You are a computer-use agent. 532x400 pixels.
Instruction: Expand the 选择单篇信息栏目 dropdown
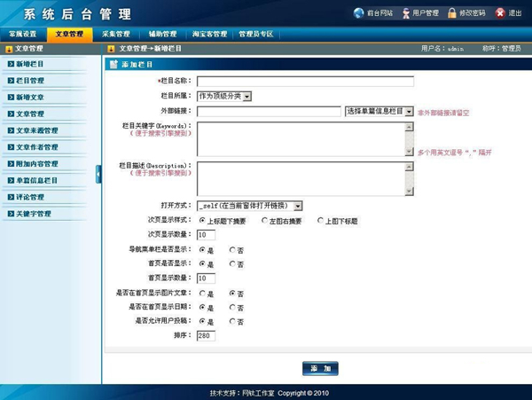[x=409, y=111]
